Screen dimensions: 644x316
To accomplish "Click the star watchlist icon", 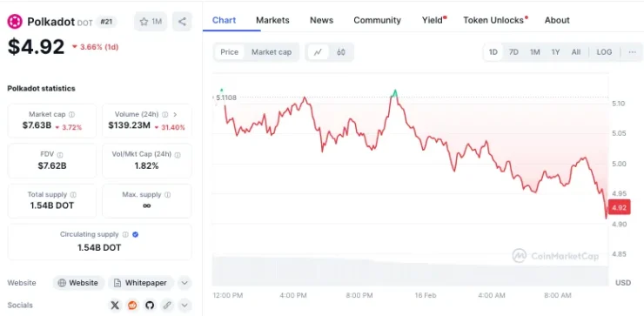I will [144, 22].
